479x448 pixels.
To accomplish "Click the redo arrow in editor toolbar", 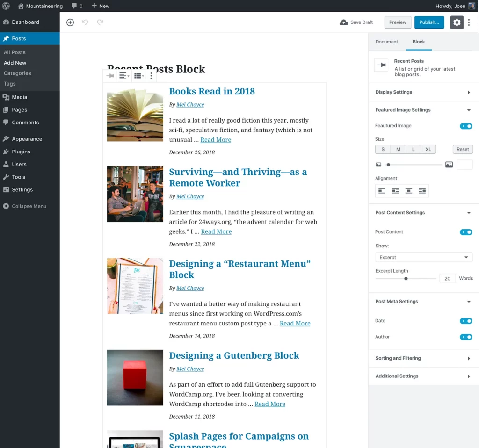I will pyautogui.click(x=100, y=22).
